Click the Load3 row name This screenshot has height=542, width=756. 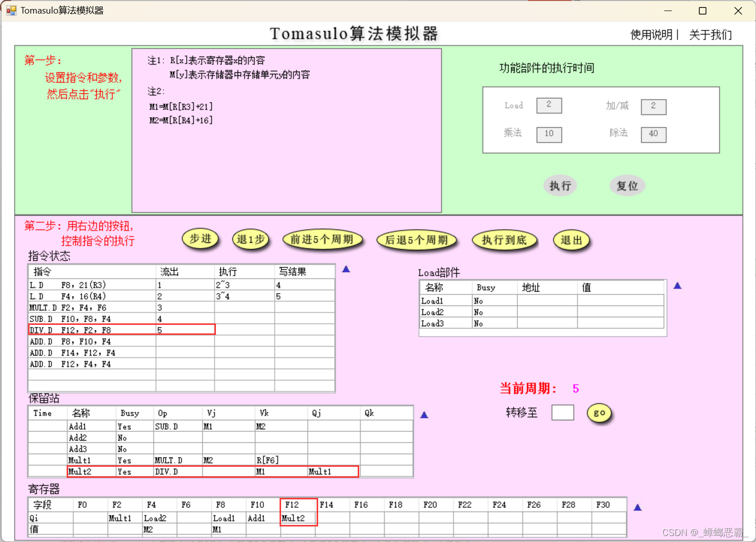(432, 323)
